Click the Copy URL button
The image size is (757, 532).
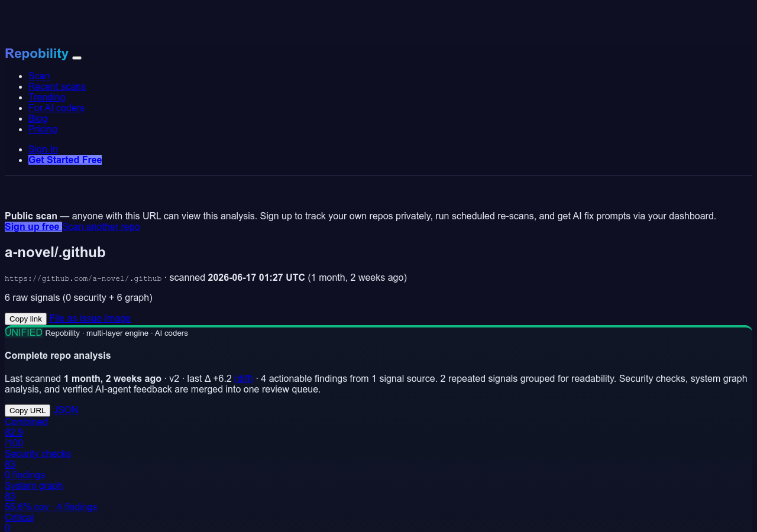click(27, 410)
